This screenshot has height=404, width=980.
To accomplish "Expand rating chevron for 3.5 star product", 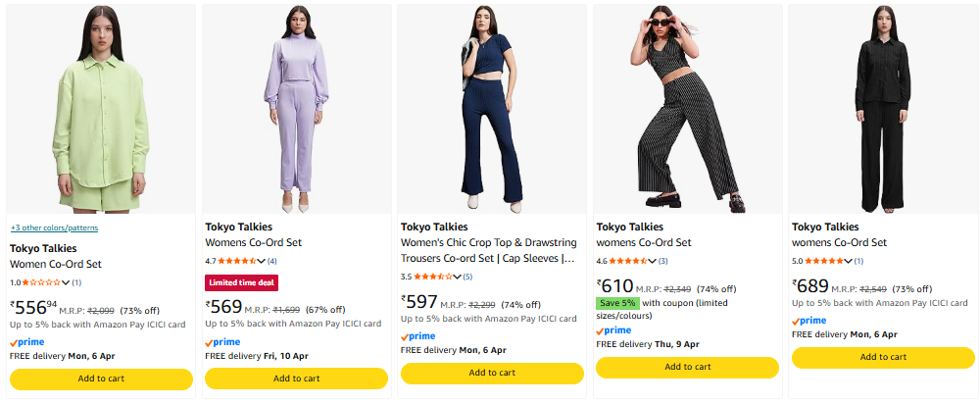I will (456, 277).
